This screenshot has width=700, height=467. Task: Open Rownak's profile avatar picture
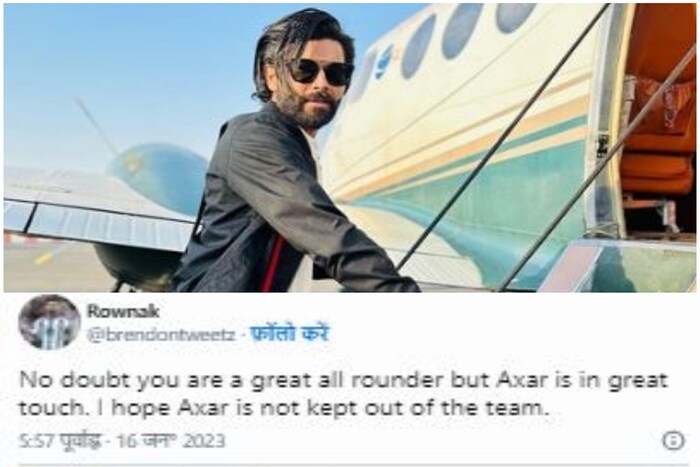(50, 322)
